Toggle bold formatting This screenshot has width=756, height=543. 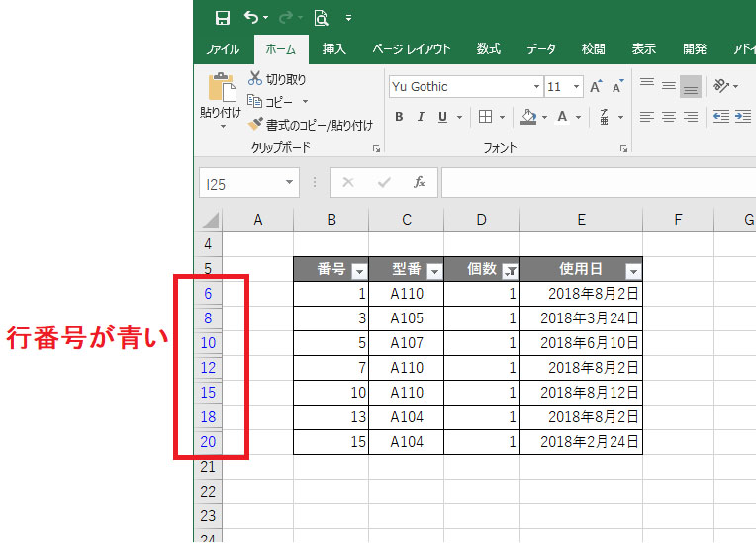(399, 117)
